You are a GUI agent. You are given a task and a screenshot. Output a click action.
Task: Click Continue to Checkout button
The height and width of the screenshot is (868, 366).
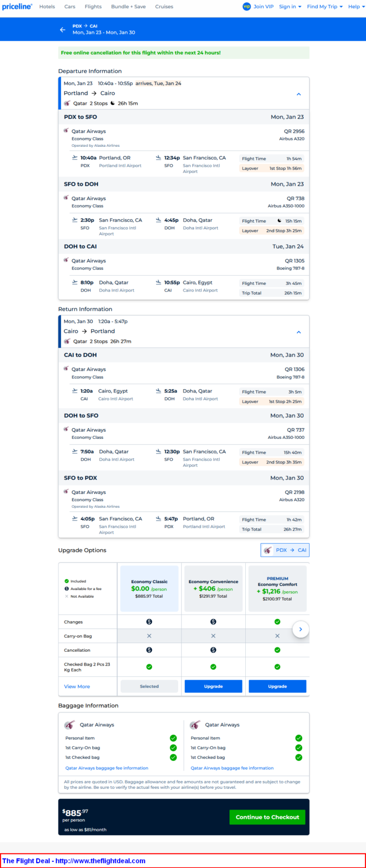(x=267, y=817)
